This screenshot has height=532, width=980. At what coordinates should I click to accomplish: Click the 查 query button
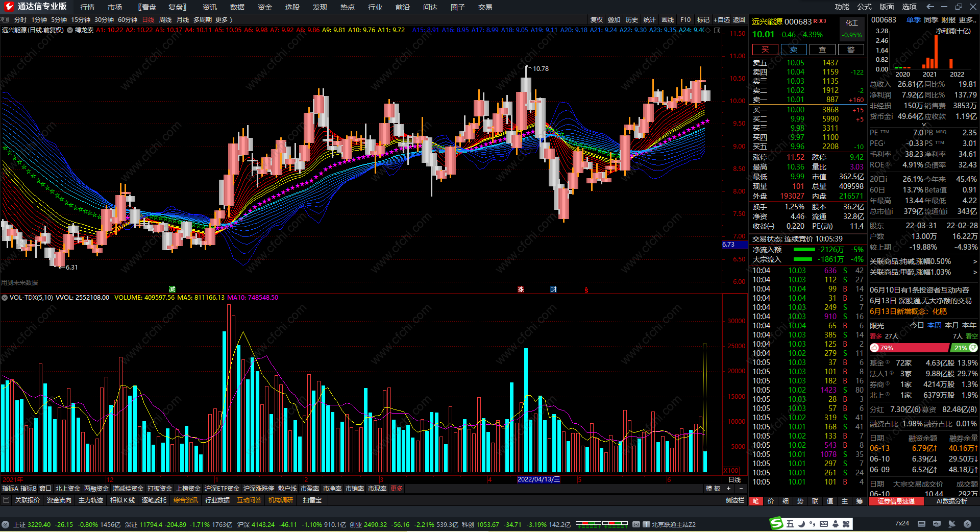point(822,50)
